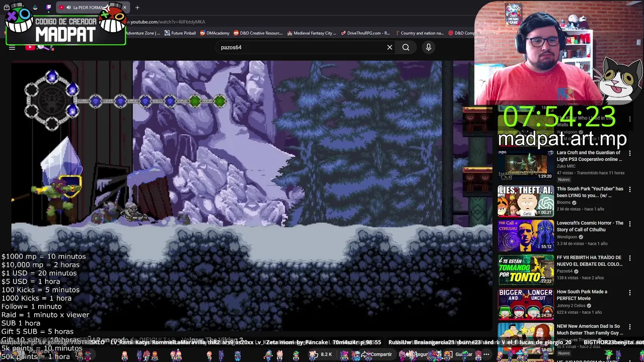644x362 pixels.
Task: Open Lovecraft's Cosmic Horror video title
Action: click(x=590, y=226)
